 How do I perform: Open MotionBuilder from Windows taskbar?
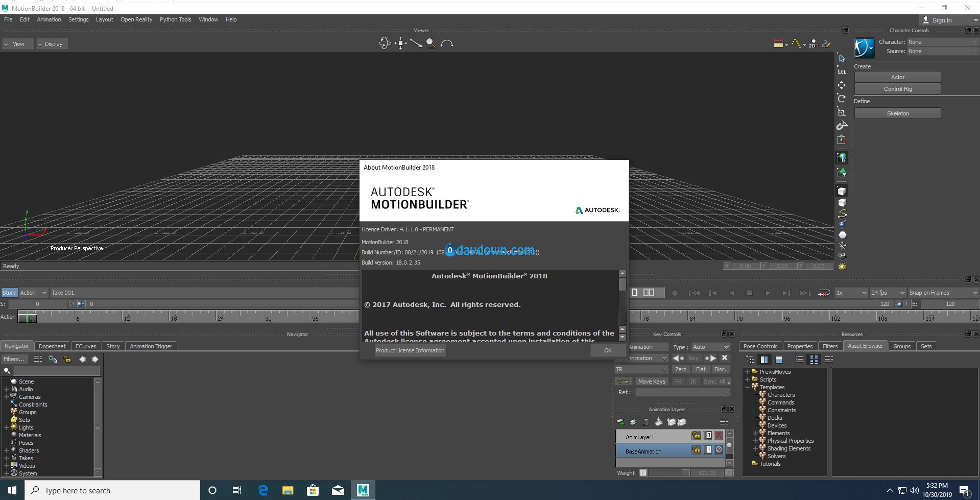363,490
